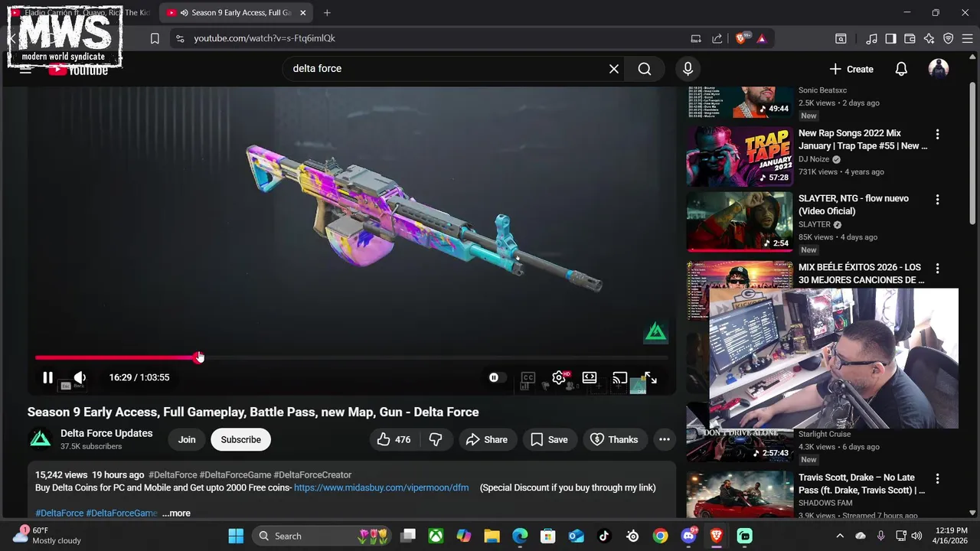Dislike the video
Viewport: 980px width, 551px height.
(436, 439)
